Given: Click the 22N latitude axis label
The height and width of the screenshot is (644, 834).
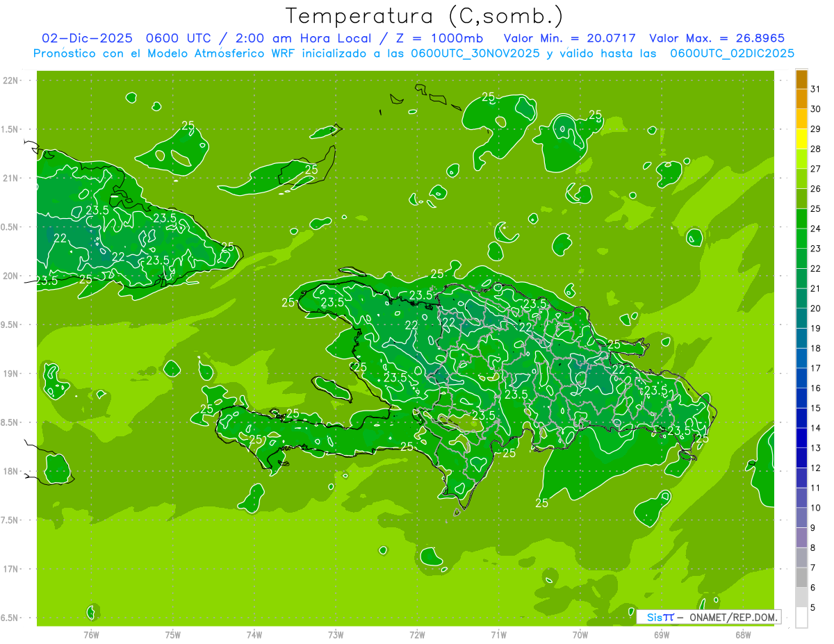Looking at the screenshot, I should [x=11, y=81].
